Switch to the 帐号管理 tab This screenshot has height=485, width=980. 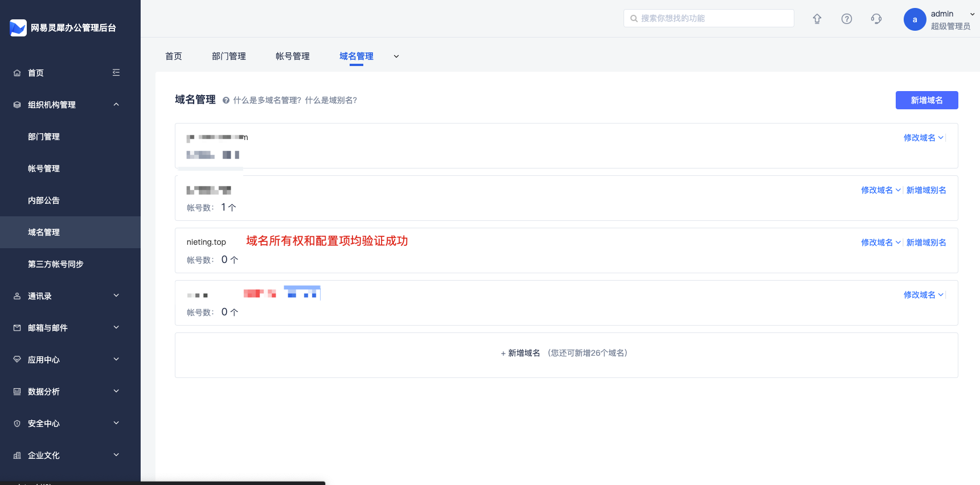(x=292, y=56)
